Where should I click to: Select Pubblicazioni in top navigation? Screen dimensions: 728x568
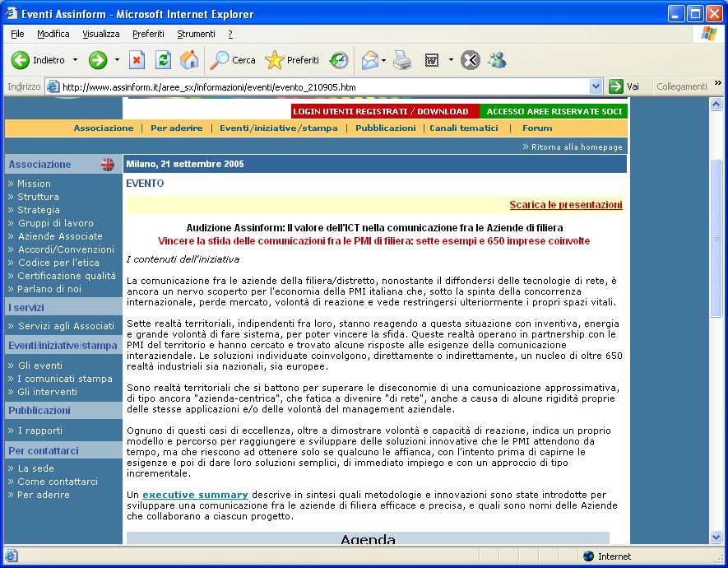coord(385,128)
